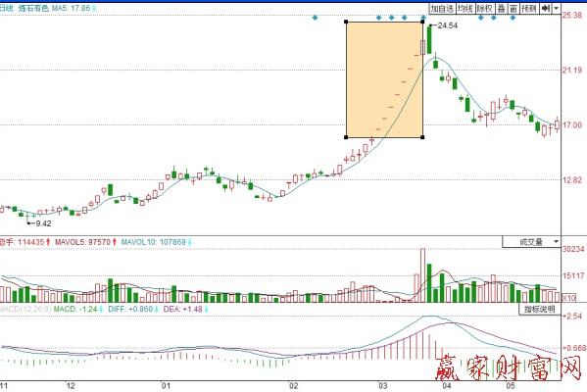The height and width of the screenshot is (392, 587).
Task: Click the jump-to-end arrow icon
Action: click(546, 8)
